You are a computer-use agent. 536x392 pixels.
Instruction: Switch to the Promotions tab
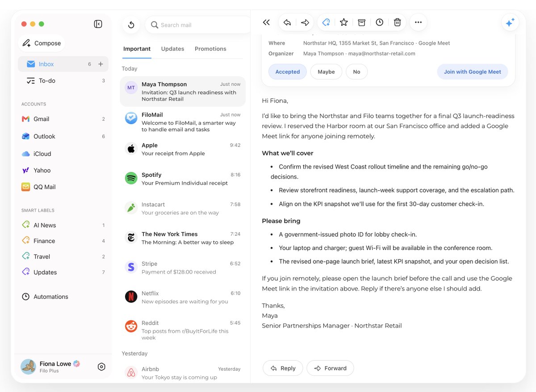click(210, 49)
